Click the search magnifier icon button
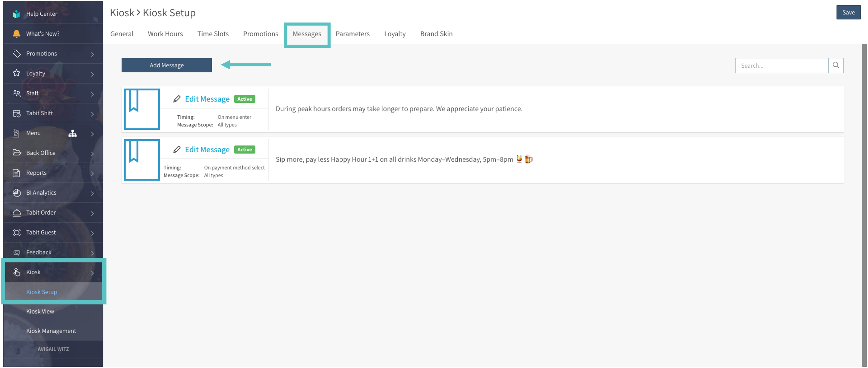The height and width of the screenshot is (368, 868). [836, 65]
